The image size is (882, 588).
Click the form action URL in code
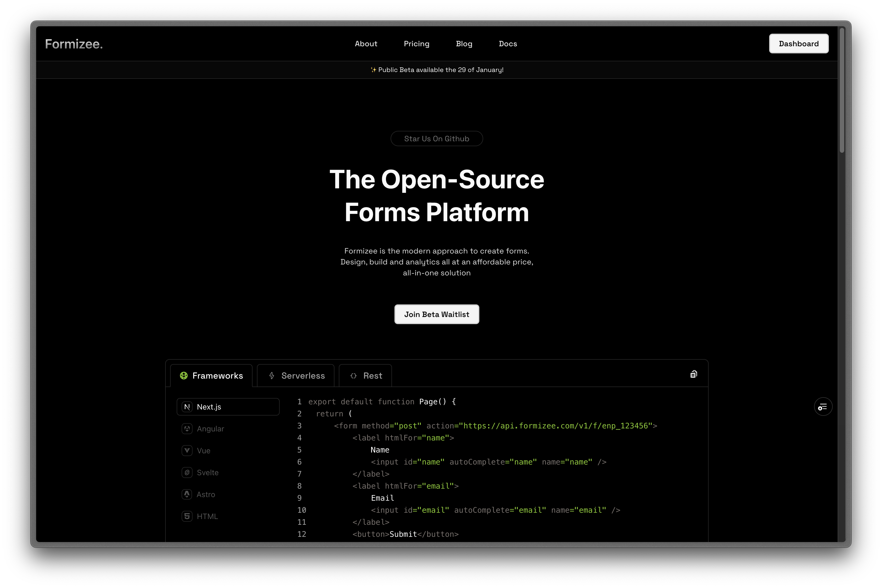555,426
